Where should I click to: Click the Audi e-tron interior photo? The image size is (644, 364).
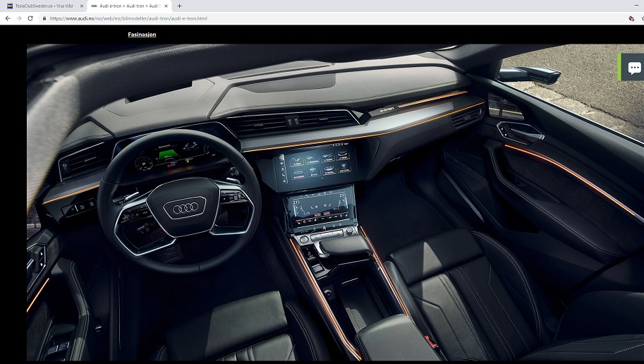point(335,202)
